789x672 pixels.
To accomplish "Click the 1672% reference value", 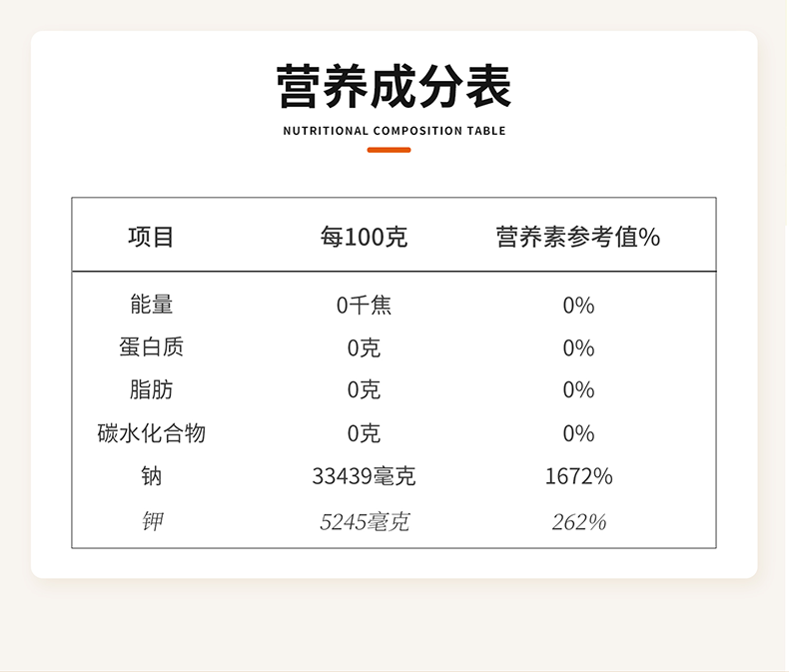I will coord(578,477).
